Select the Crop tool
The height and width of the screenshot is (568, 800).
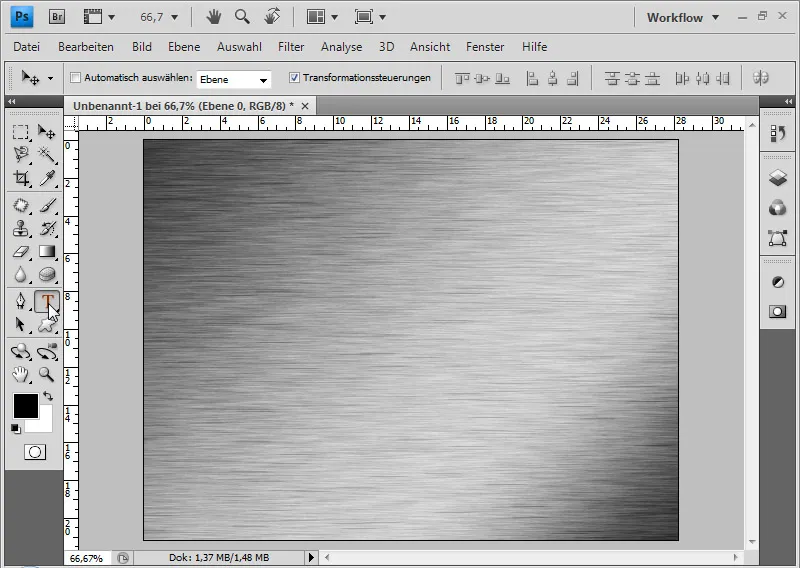pos(20,178)
